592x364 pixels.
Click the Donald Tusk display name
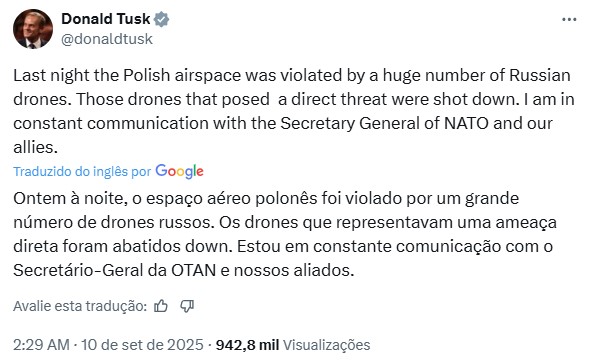tap(106, 19)
